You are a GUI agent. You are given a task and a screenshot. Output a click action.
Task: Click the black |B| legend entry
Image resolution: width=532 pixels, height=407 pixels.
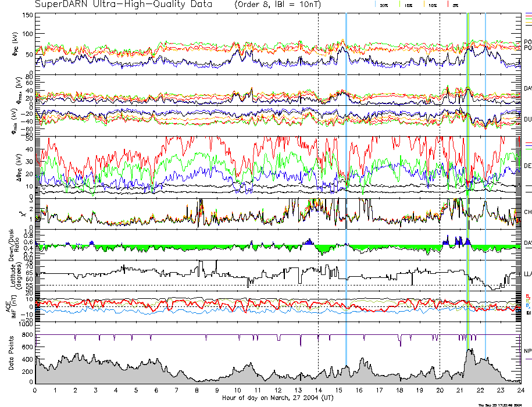tap(529, 313)
